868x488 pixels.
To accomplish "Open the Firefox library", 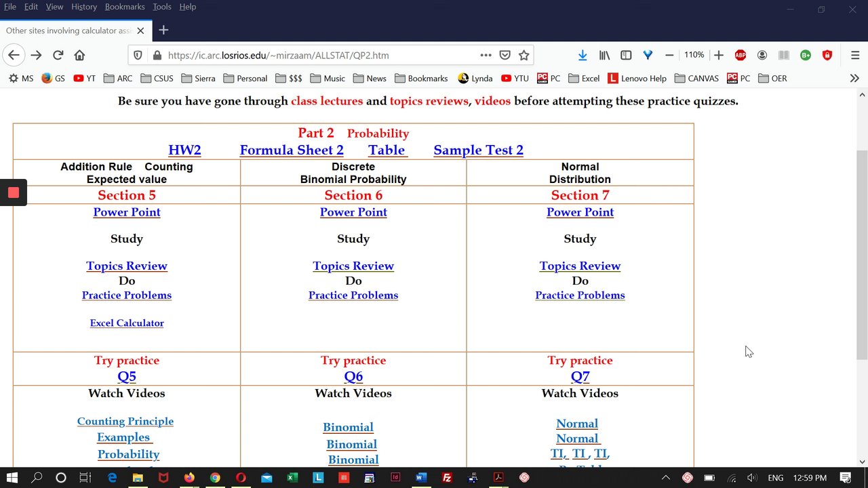I will [604, 55].
